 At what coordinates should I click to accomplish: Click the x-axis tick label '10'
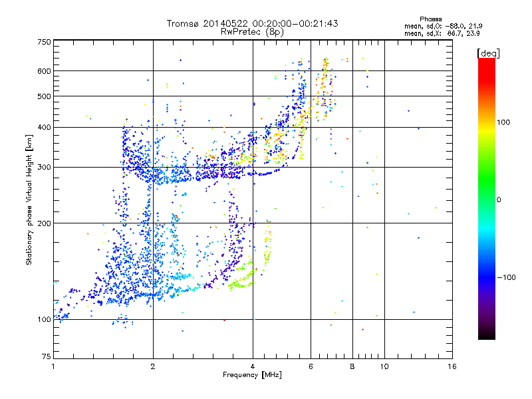[x=384, y=366]
